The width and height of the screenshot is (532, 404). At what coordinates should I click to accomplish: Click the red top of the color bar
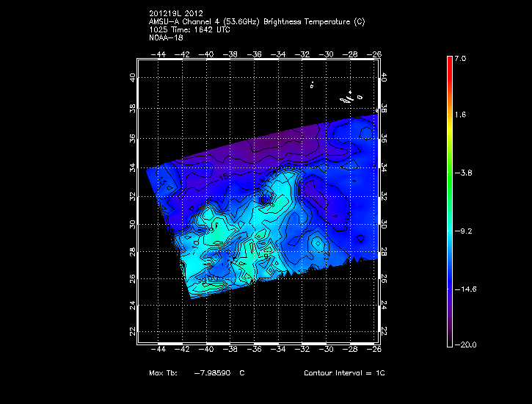(x=450, y=62)
